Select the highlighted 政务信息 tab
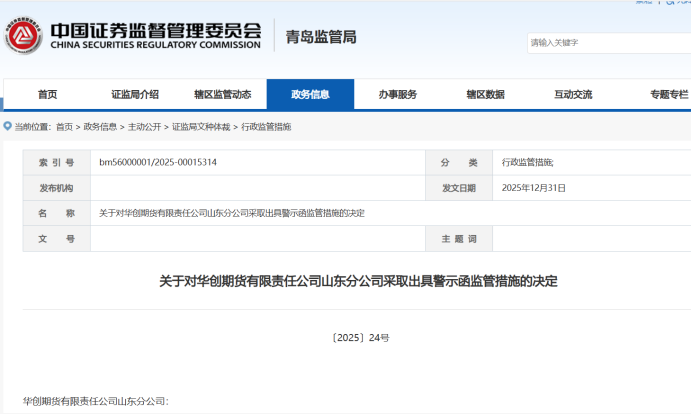Screen dimensions: 692x415 coord(310,94)
